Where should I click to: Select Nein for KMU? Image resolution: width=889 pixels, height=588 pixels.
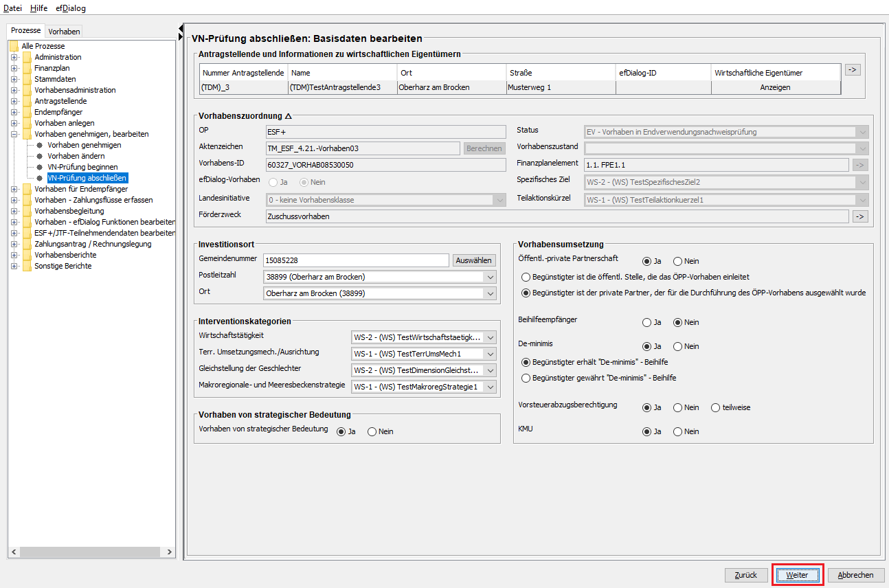[x=677, y=431]
